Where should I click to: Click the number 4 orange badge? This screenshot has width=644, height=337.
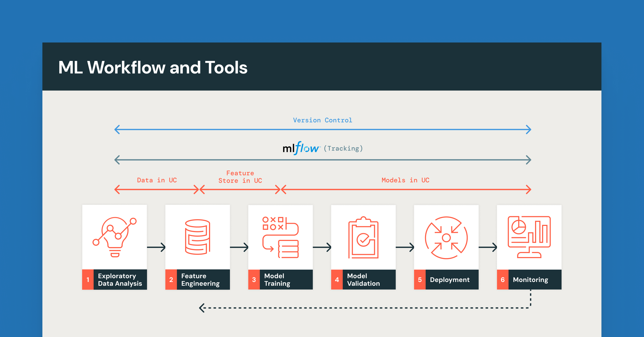(x=337, y=280)
